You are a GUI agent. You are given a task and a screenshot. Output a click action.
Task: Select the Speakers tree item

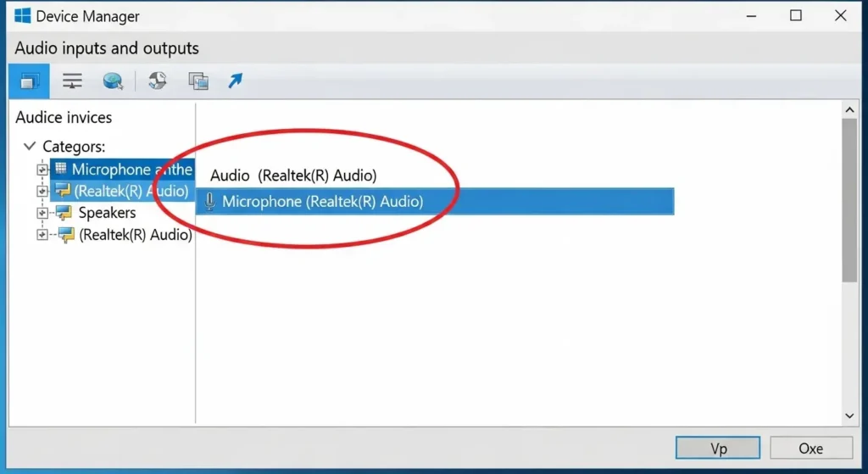[107, 213]
